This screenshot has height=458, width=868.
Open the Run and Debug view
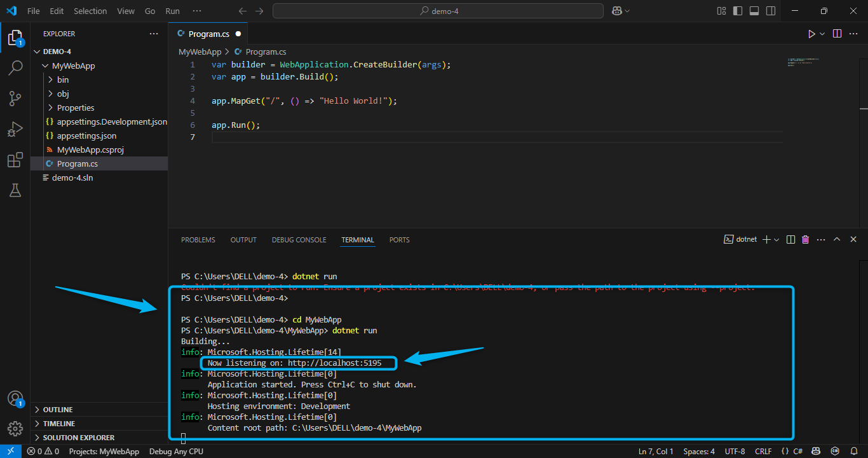click(x=15, y=129)
